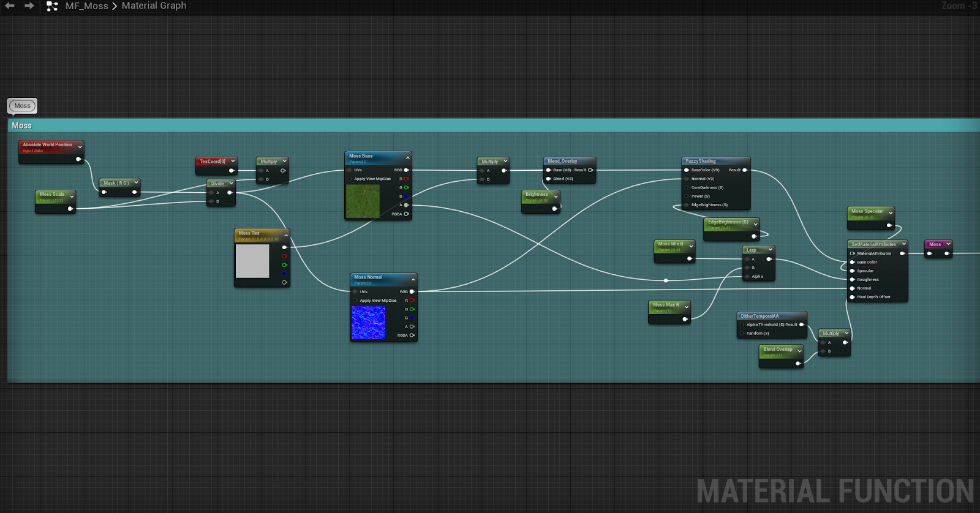Click the green G output pin on Moss Normal

[x=412, y=309]
